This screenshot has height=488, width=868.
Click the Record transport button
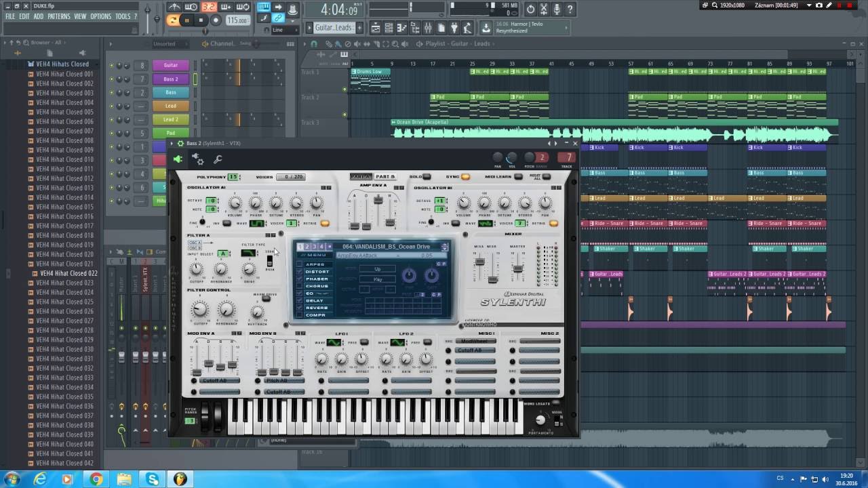tap(216, 20)
